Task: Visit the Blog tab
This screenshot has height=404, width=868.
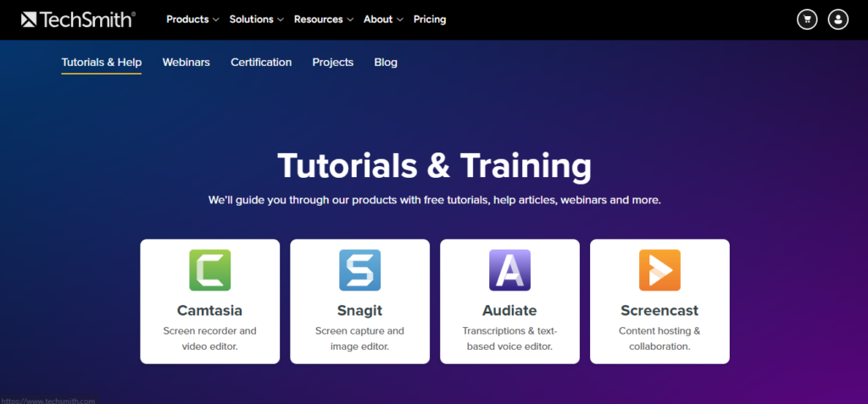Action: pyautogui.click(x=386, y=63)
